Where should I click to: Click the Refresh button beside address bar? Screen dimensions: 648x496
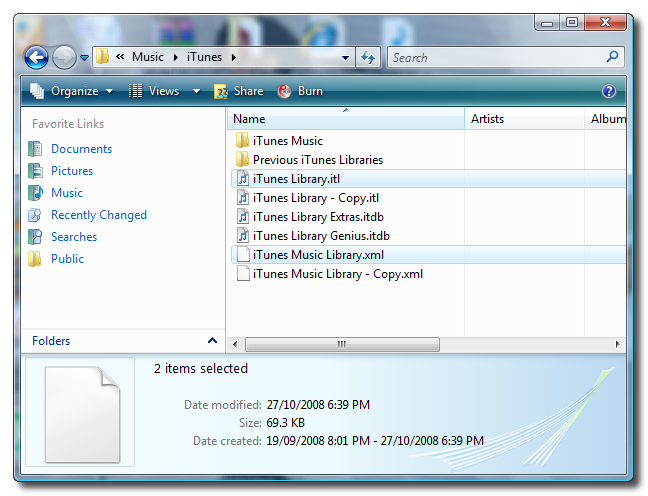tap(368, 57)
